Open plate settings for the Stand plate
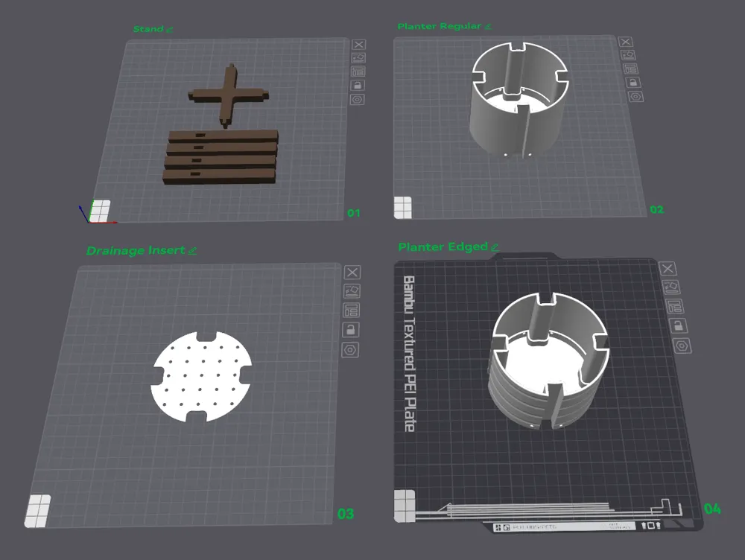 tap(358, 99)
